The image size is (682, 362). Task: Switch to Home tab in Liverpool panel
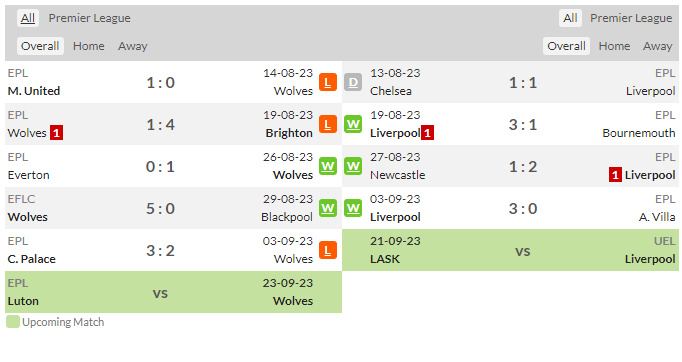614,46
